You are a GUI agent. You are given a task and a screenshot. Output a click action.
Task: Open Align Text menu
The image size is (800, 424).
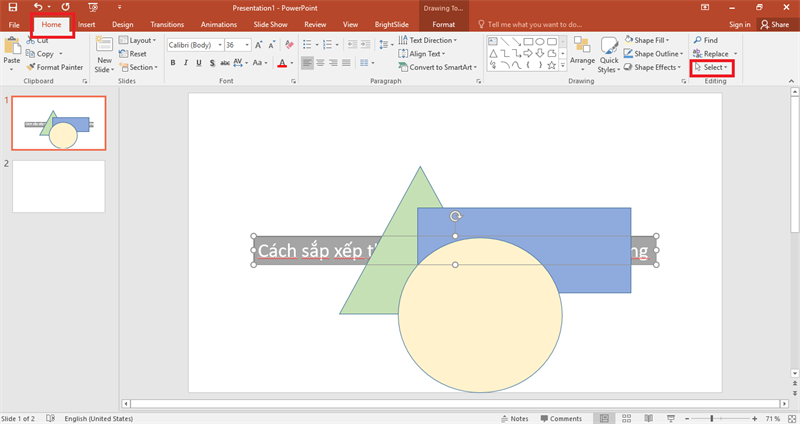pyautogui.click(x=422, y=54)
